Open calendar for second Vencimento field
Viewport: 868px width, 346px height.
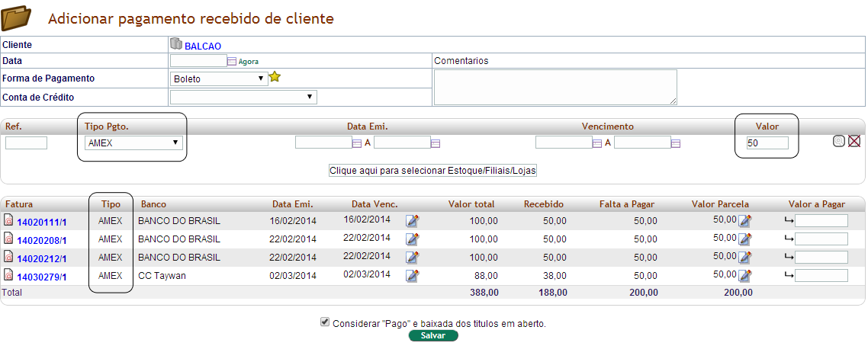[x=676, y=144]
